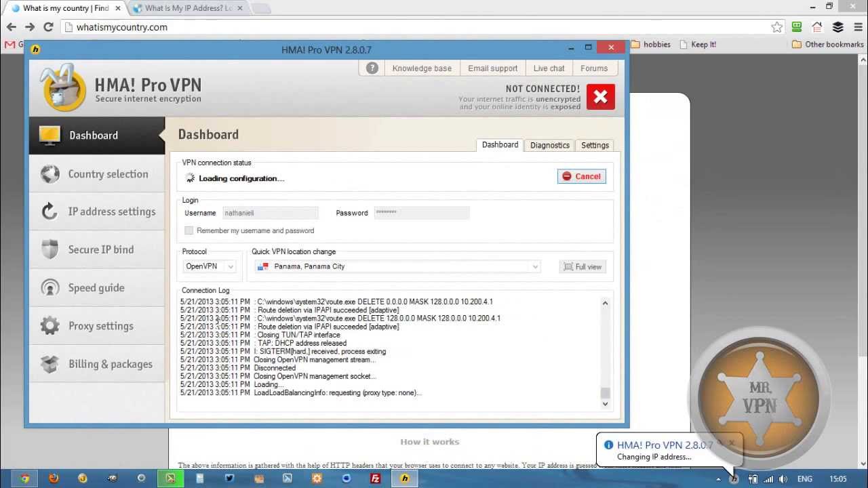
Task: Click the Password field
Action: tap(421, 213)
